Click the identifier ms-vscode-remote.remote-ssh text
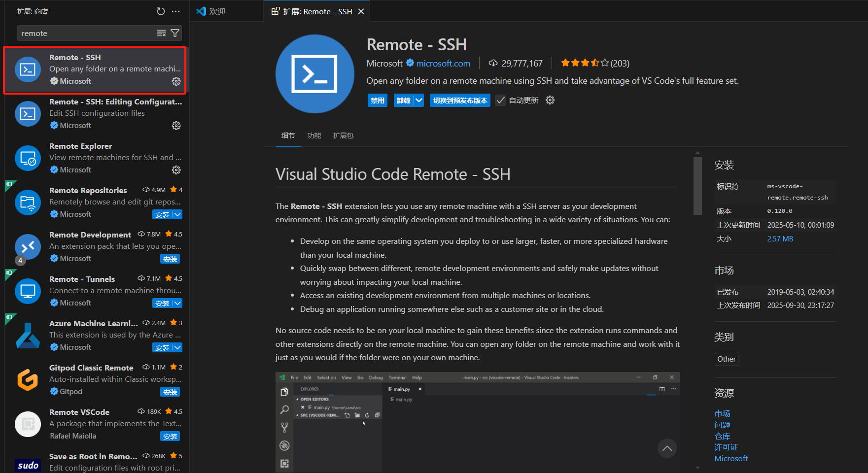The height and width of the screenshot is (473, 868). (798, 192)
